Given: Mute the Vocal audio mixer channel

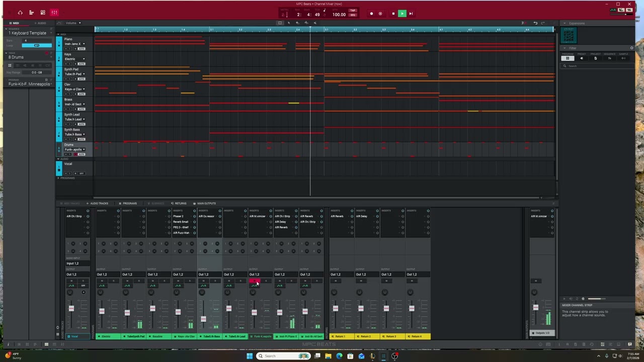Looking at the screenshot, I should point(71,281).
